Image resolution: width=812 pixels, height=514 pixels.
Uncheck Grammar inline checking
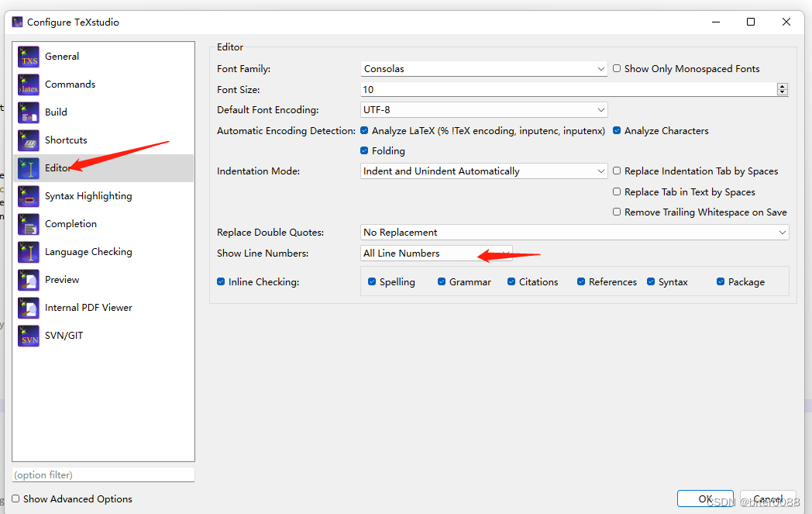442,282
